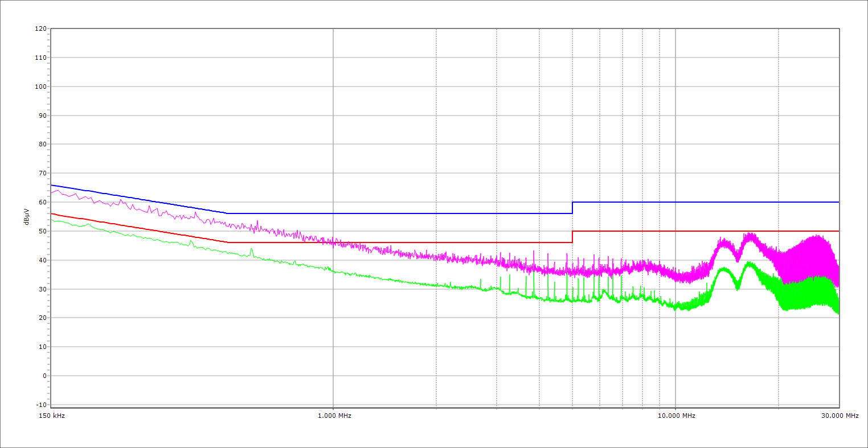
Task: Click the -10 label on the y-axis
Action: coord(42,405)
